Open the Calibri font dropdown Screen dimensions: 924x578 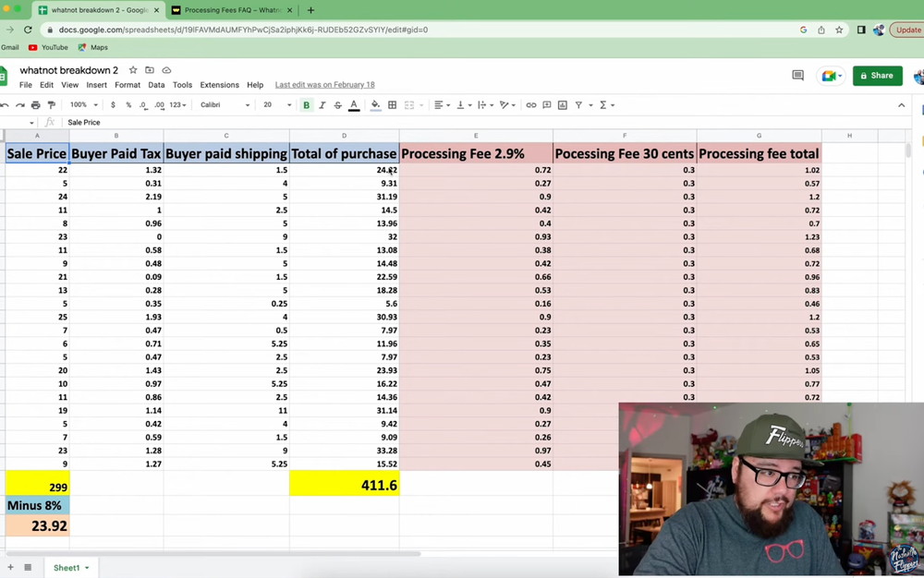point(225,105)
